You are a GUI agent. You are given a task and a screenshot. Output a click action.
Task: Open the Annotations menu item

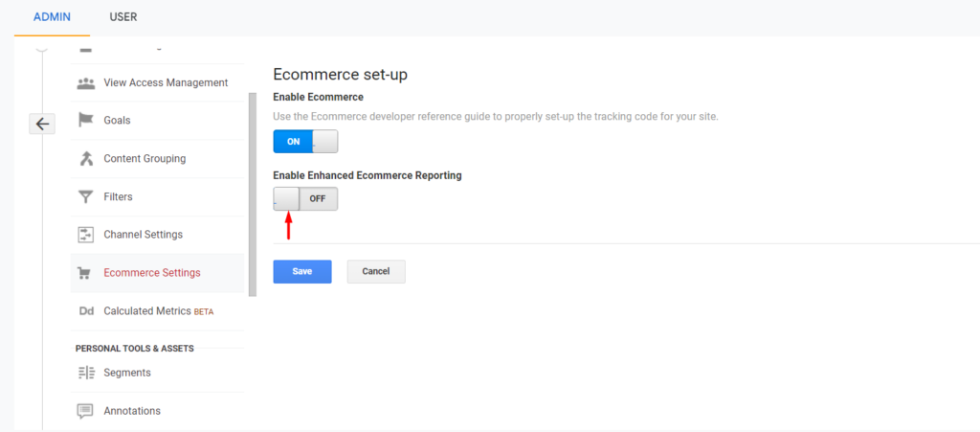(x=158, y=411)
